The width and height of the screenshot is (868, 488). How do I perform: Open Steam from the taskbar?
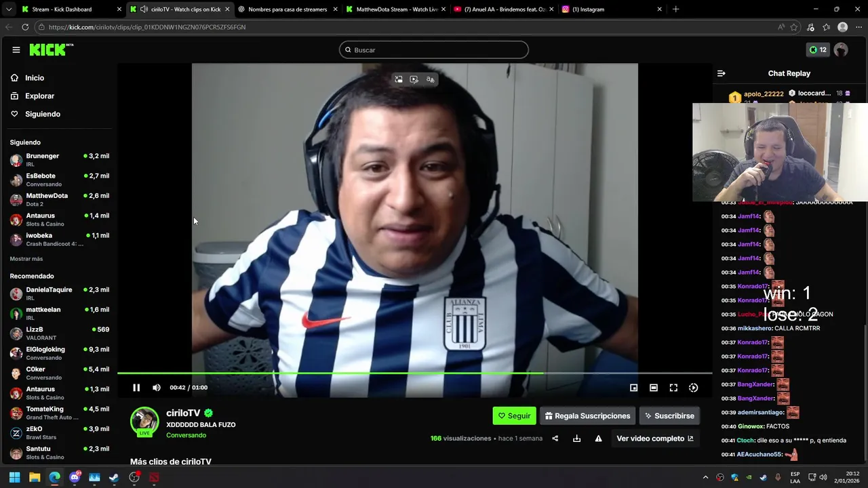pyautogui.click(x=114, y=477)
